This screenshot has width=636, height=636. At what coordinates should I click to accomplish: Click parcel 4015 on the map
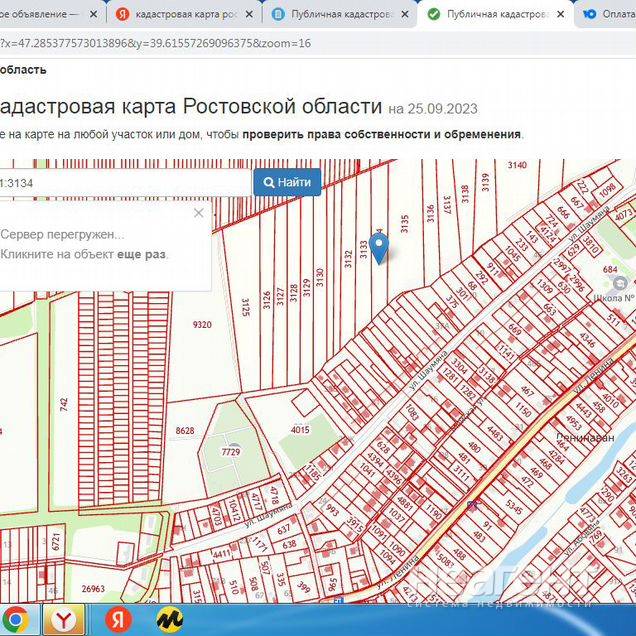(x=301, y=430)
